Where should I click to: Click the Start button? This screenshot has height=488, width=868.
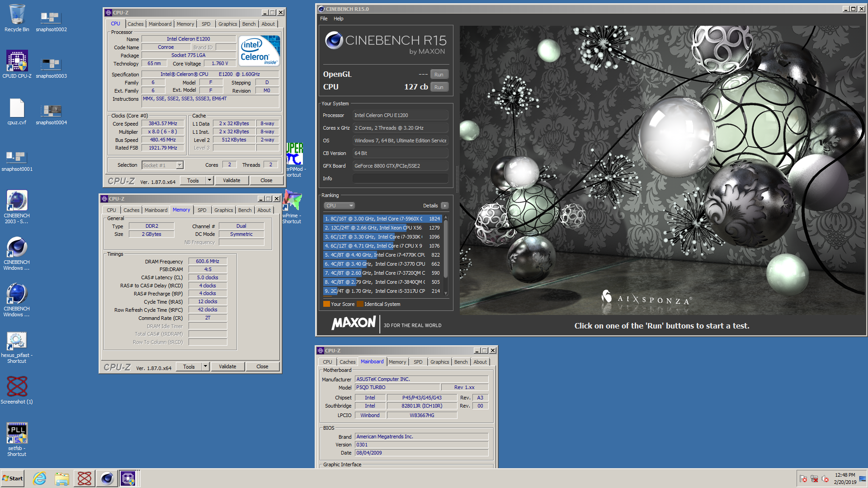[x=13, y=479]
